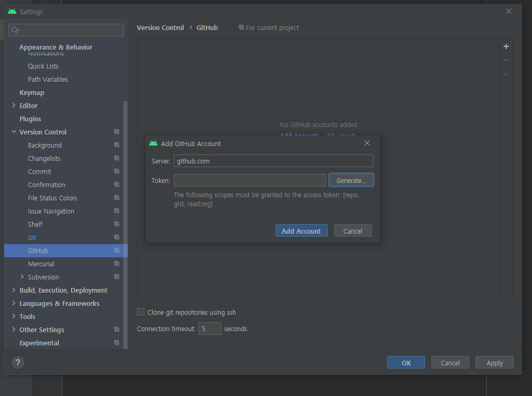Click the Apply button
532x396 pixels.
(495, 363)
